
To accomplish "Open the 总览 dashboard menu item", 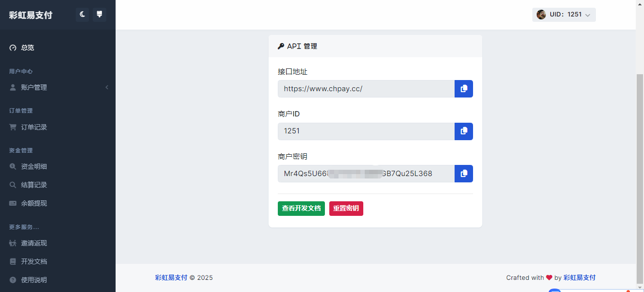I will 28,48.
